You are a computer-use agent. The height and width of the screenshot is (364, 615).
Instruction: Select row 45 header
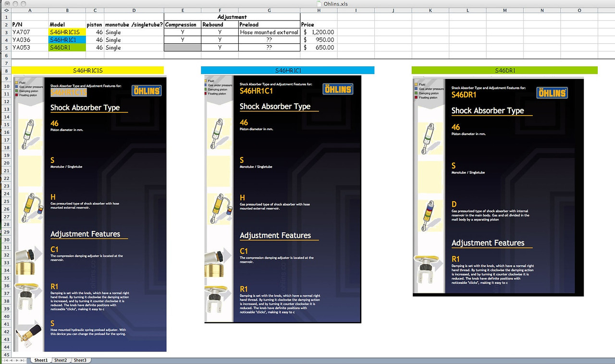tap(6, 354)
